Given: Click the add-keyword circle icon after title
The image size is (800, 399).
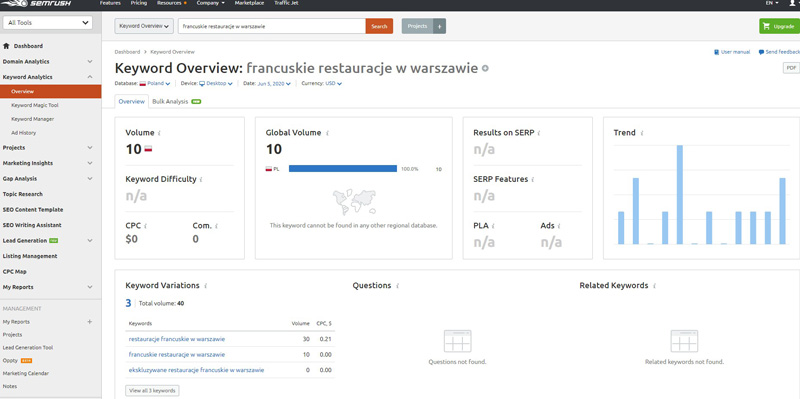Looking at the screenshot, I should [x=485, y=68].
